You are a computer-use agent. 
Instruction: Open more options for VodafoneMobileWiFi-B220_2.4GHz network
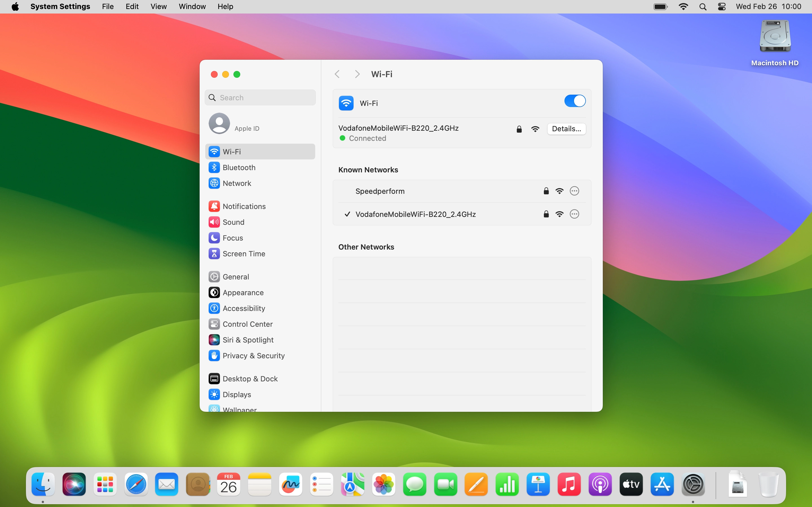coord(574,214)
